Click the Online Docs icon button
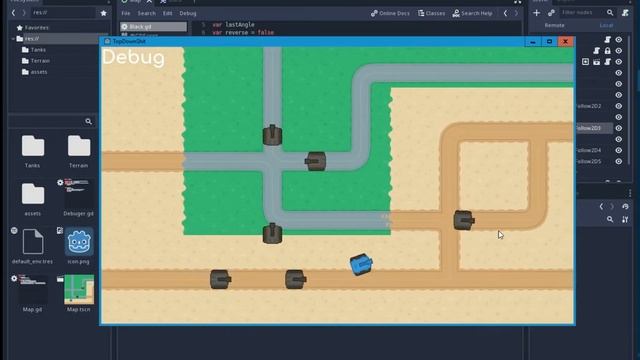Screen dimensions: 640x360 coord(390,13)
